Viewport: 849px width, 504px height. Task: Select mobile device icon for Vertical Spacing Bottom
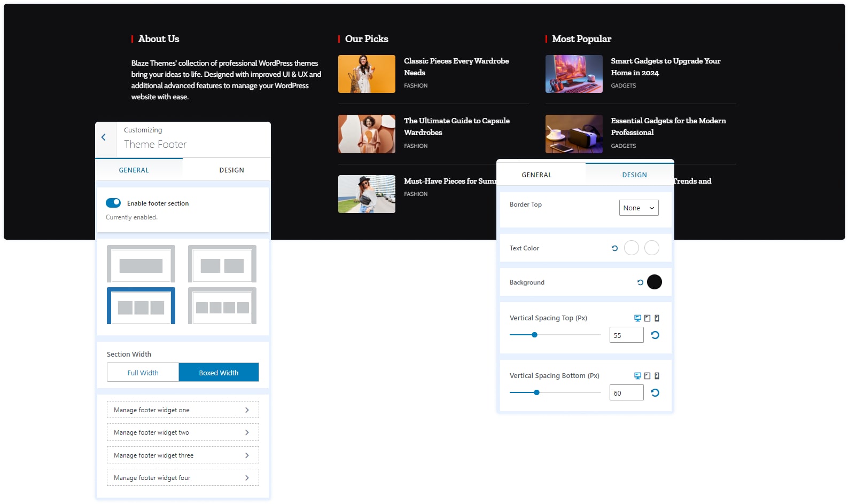tap(657, 376)
